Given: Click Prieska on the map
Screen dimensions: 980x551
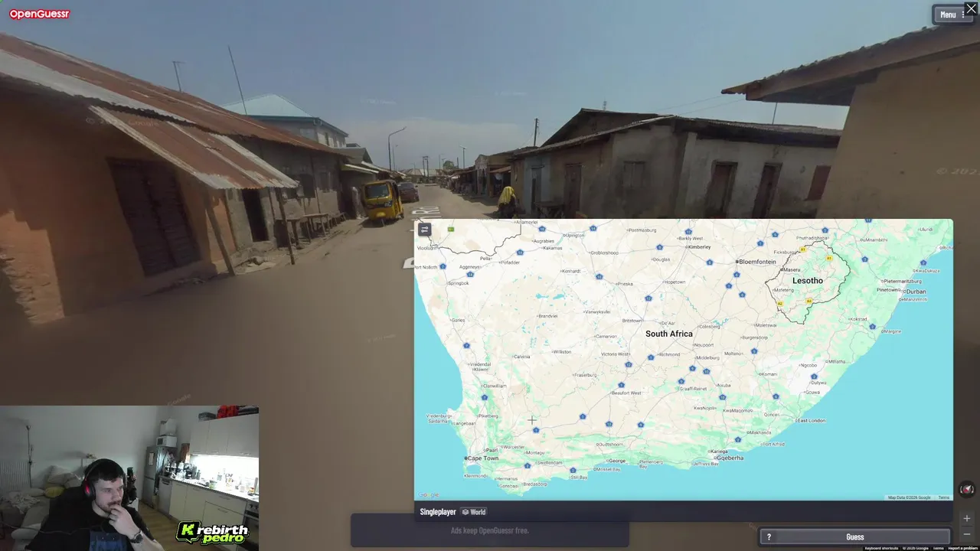Looking at the screenshot, I should 625,284.
